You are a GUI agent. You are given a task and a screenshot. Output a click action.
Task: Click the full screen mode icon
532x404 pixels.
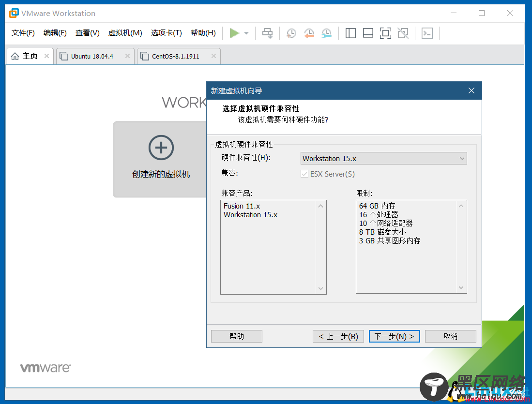(385, 33)
